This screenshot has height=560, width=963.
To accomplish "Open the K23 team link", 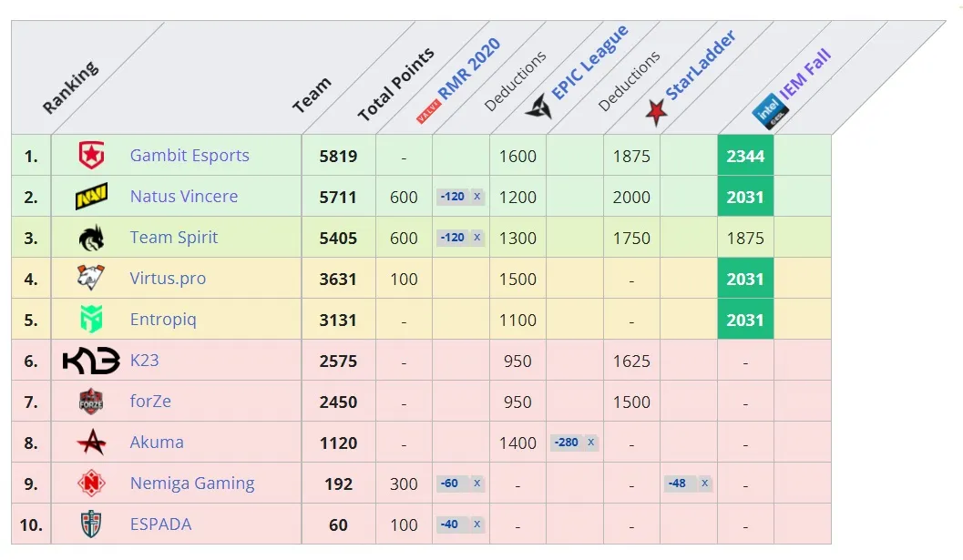I will (144, 361).
